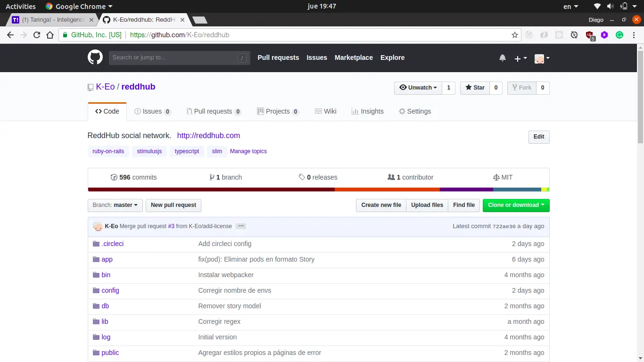The image size is (644, 362).
Task: Open the Insights tab
Action: (368, 111)
